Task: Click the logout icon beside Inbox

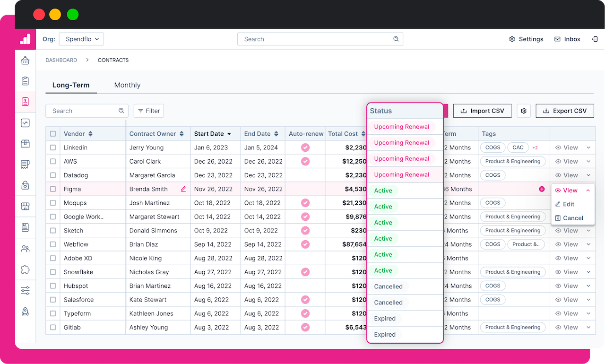Action: pyautogui.click(x=595, y=39)
